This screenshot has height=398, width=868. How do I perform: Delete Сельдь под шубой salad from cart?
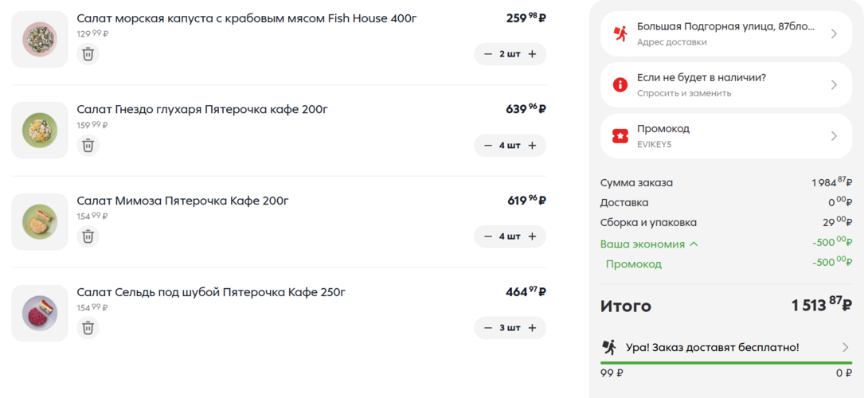point(88,327)
